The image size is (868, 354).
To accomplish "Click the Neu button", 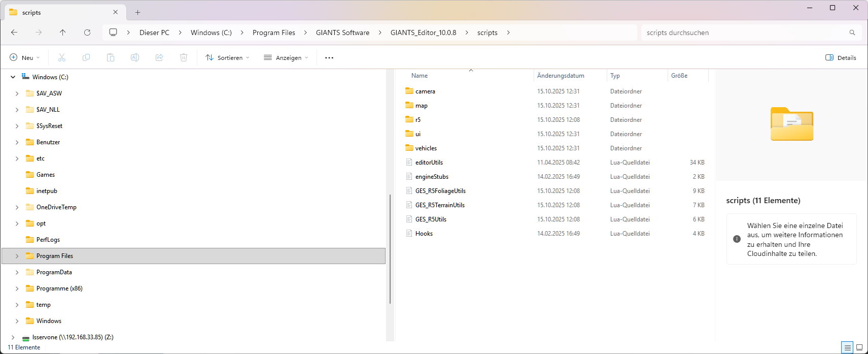I will [x=24, y=58].
